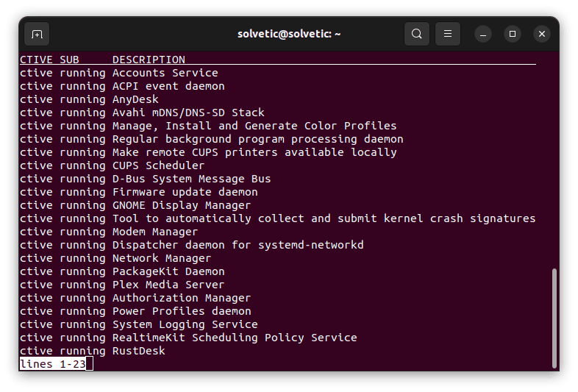Minimize the terminal window
578x392 pixels.
click(483, 34)
